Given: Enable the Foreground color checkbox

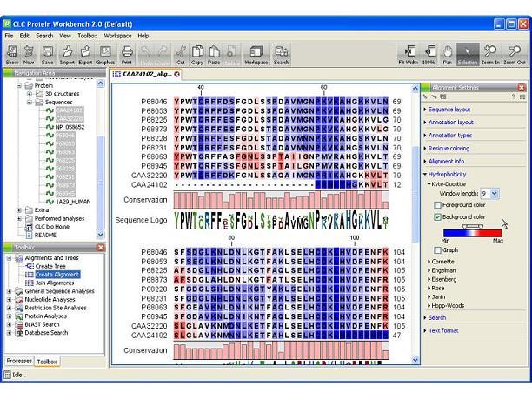Looking at the screenshot, I should [x=437, y=205].
